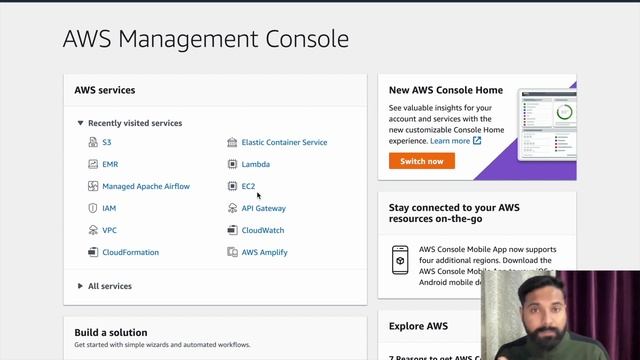640x360 pixels.
Task: Click the AWS Amplify icon
Action: point(232,252)
